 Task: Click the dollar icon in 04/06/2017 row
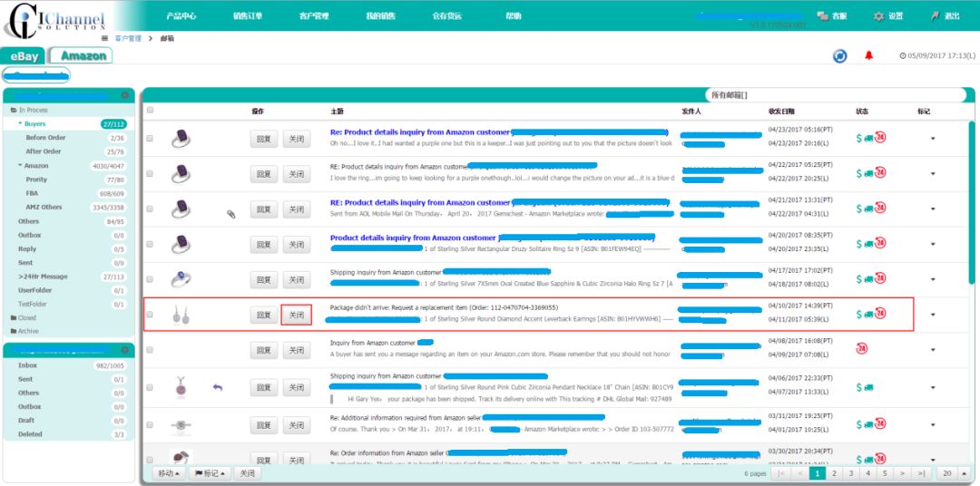click(858, 387)
